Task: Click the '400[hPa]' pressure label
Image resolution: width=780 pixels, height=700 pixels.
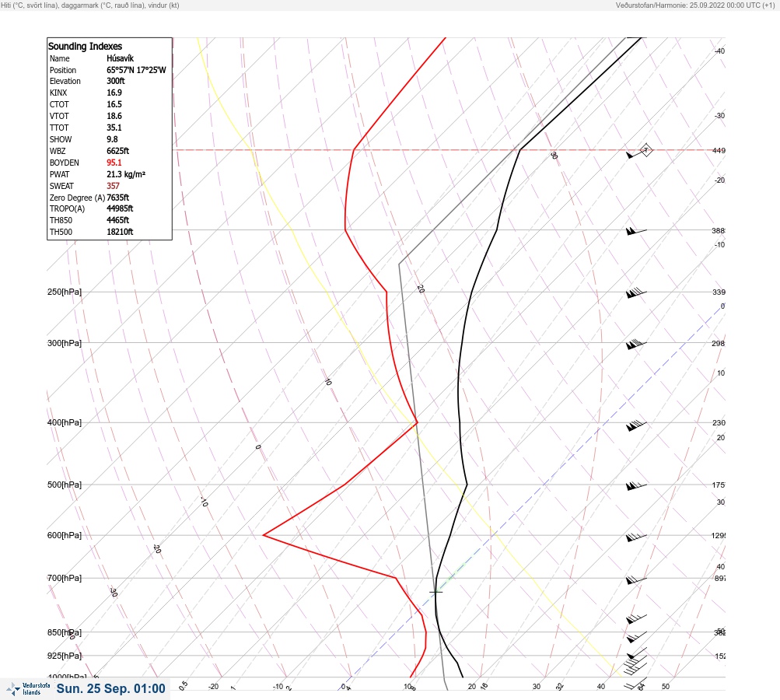Action: point(65,422)
